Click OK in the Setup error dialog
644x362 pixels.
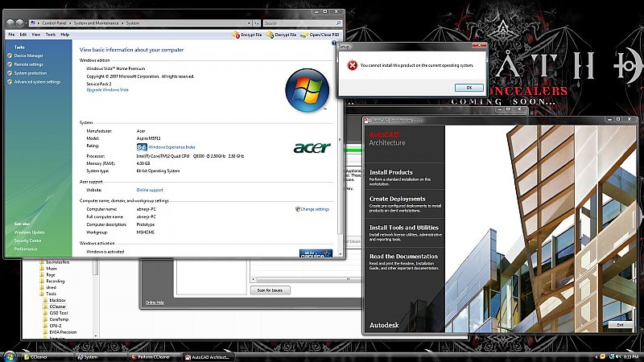(x=469, y=88)
